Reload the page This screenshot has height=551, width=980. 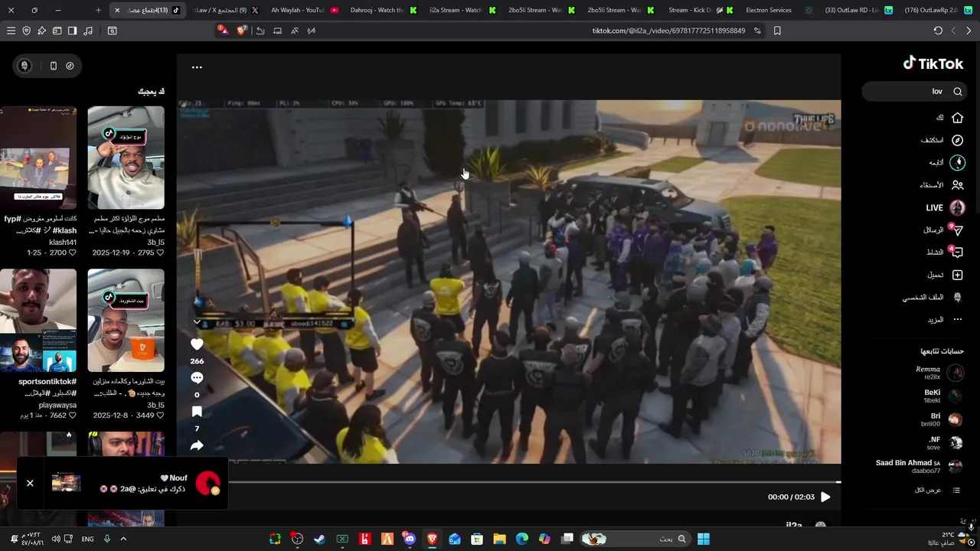(938, 31)
